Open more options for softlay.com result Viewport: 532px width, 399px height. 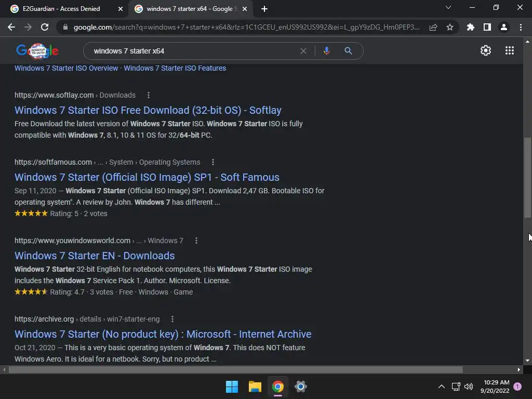point(148,96)
